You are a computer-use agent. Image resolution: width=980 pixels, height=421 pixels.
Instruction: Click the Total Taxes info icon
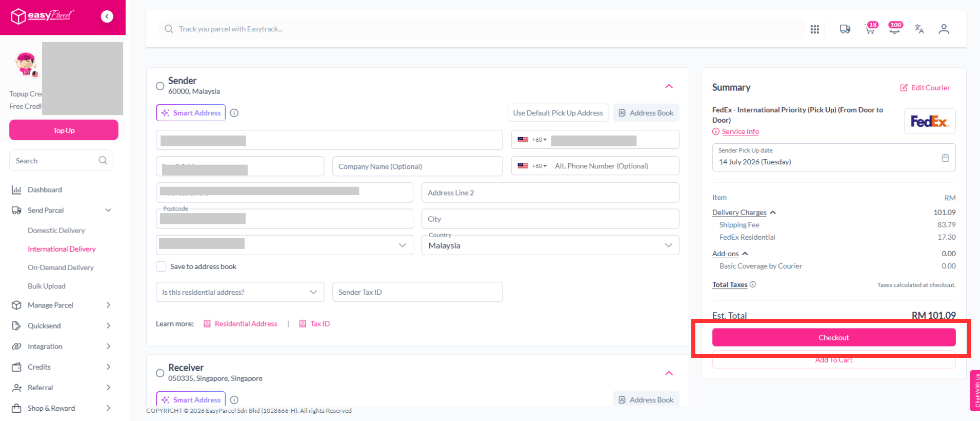coord(753,284)
